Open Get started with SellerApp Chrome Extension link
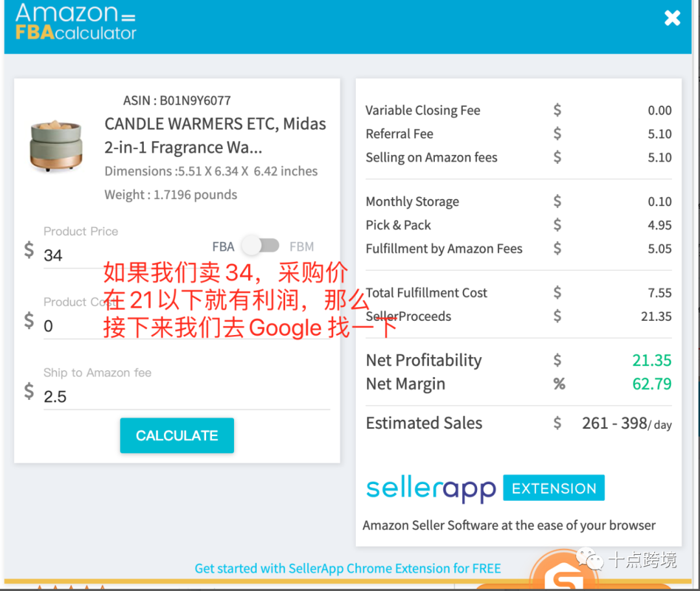Viewport: 700px width, 591px height. click(x=347, y=568)
